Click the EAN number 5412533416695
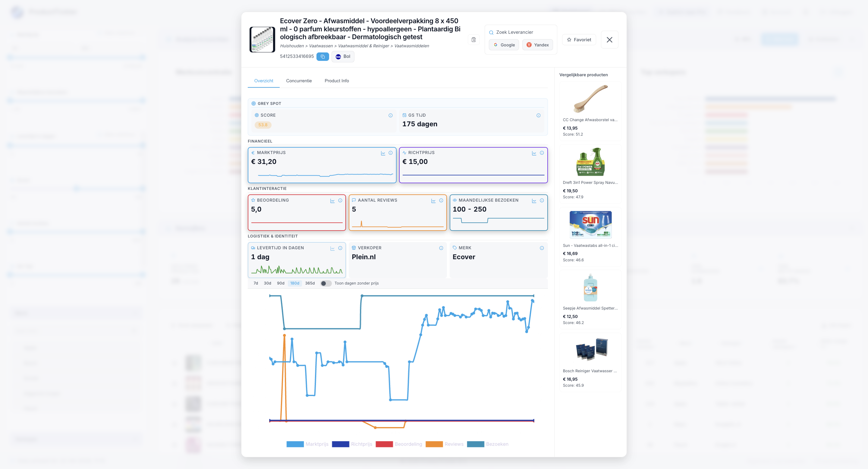Viewport: 868px width, 469px height. click(x=297, y=57)
